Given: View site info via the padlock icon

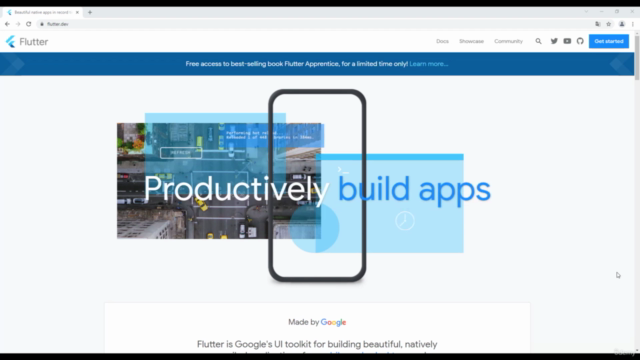Looking at the screenshot, I should (42, 24).
